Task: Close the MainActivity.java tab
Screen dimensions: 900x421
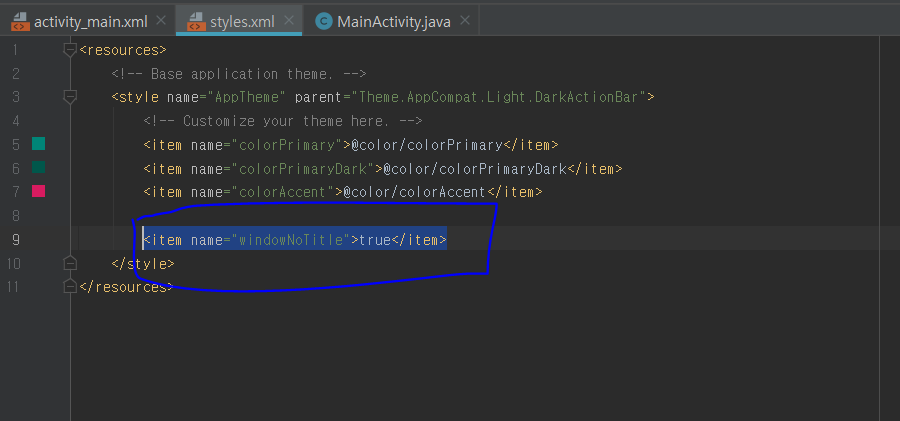Action: (x=465, y=21)
